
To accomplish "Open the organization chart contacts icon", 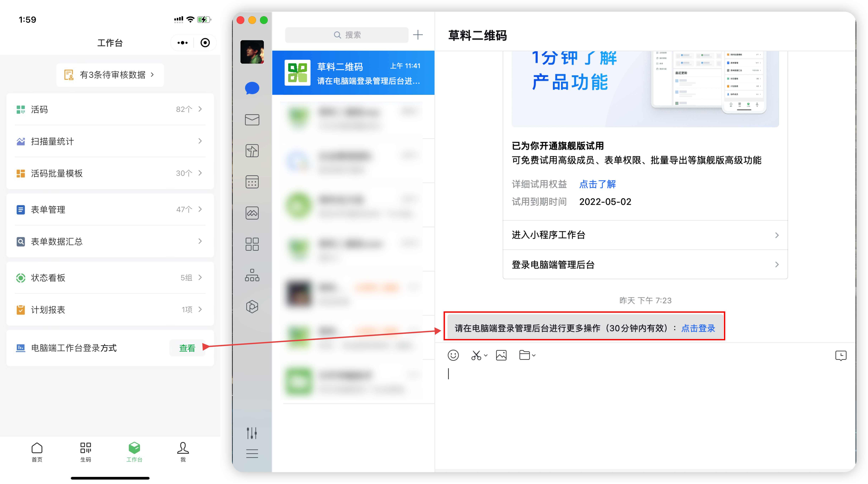I will [252, 275].
